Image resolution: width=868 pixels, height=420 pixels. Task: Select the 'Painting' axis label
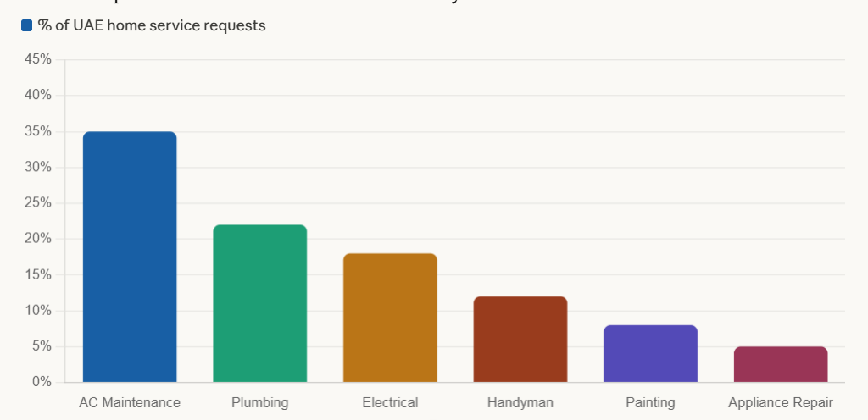point(650,402)
